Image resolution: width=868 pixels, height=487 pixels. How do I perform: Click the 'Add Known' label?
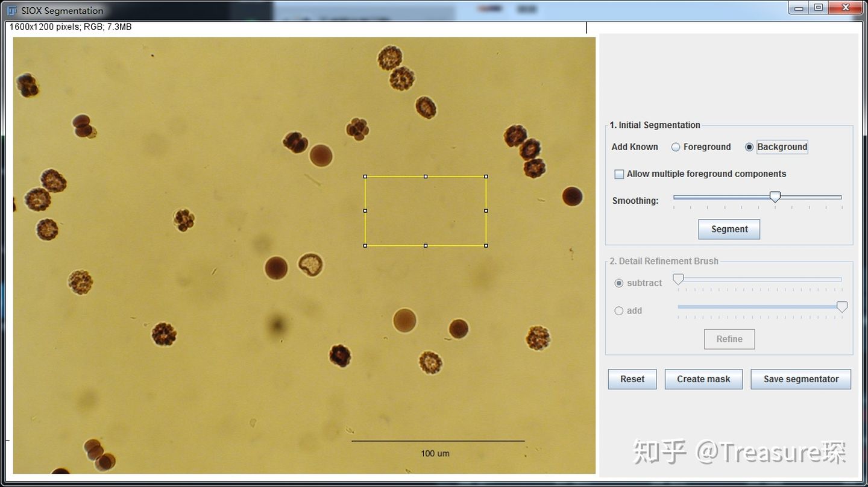point(635,147)
